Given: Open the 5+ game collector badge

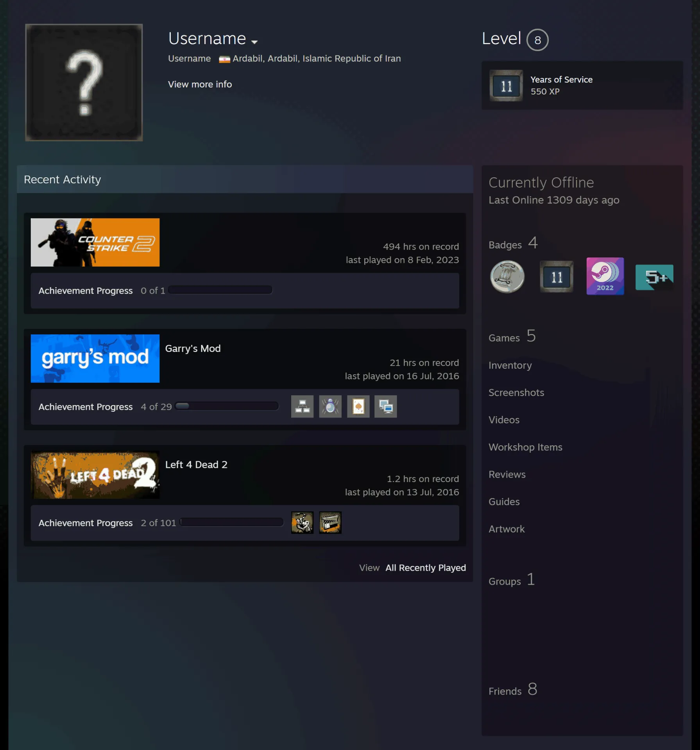Looking at the screenshot, I should coord(654,277).
